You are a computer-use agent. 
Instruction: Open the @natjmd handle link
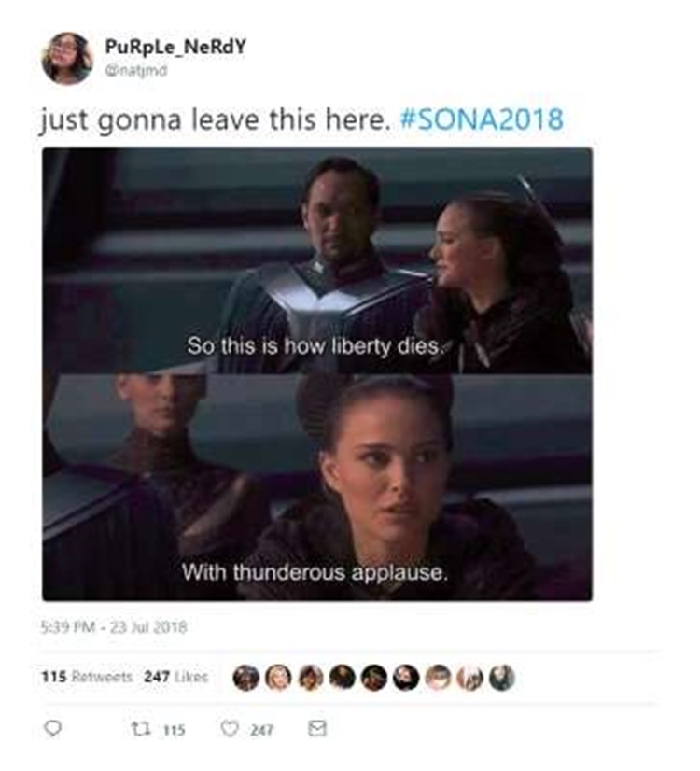click(x=135, y=70)
